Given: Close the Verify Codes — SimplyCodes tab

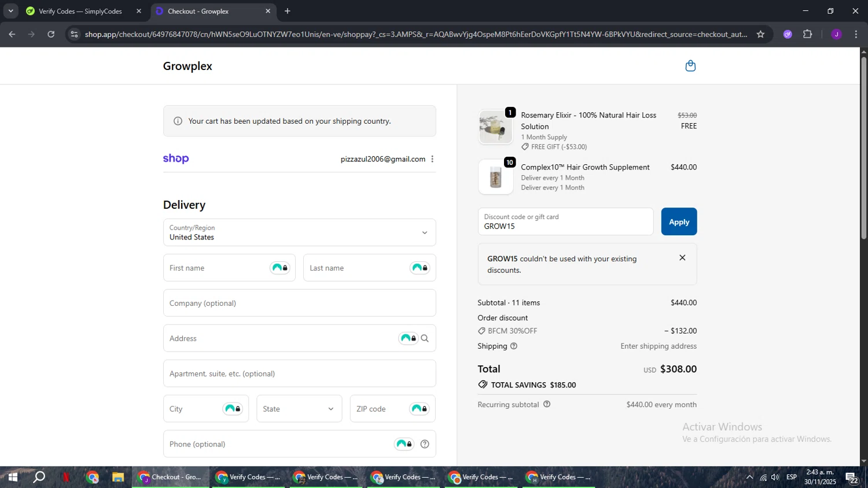Looking at the screenshot, I should [139, 11].
